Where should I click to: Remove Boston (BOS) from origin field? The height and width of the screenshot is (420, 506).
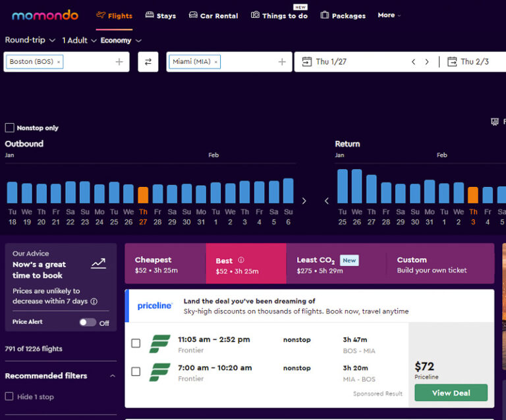click(58, 62)
